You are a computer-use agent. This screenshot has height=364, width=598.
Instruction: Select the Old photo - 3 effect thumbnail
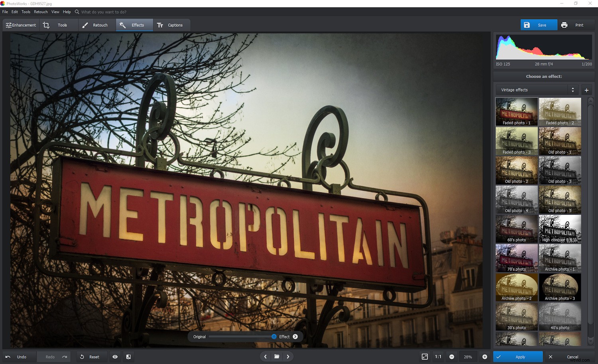(560, 170)
